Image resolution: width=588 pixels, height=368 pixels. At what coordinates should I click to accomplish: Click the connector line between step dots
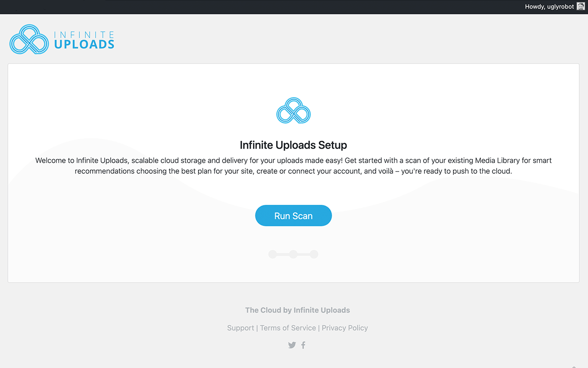(283, 254)
